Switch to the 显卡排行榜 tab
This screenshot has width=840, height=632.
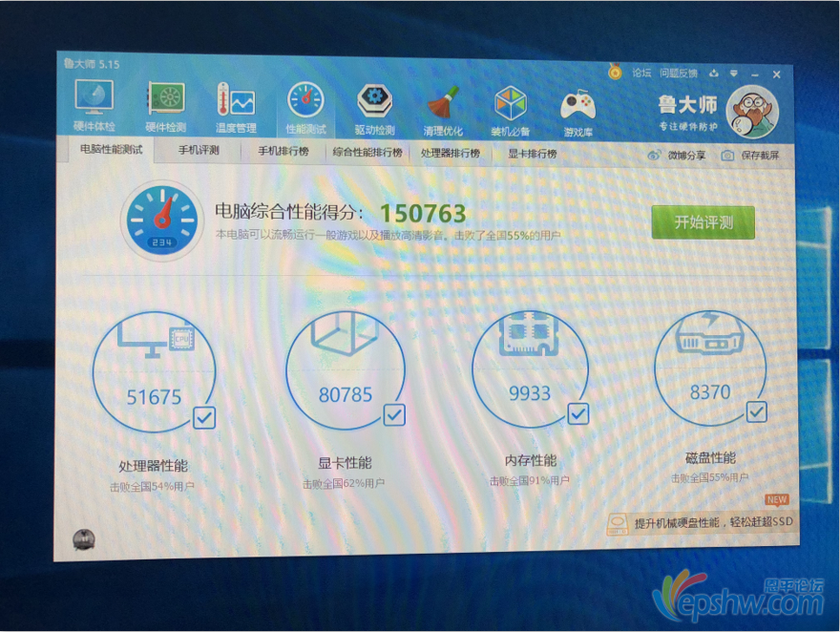(533, 155)
